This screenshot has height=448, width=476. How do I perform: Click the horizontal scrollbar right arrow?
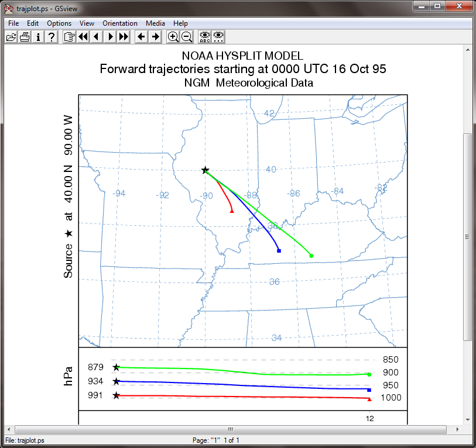click(x=457, y=429)
